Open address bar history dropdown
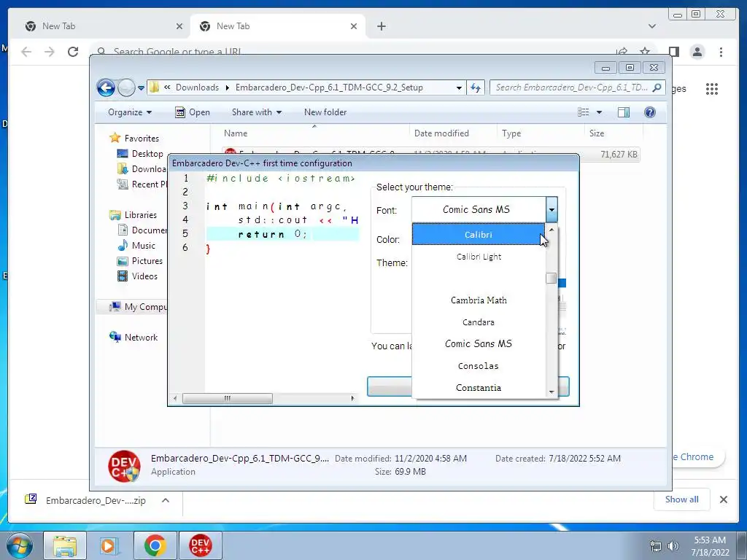Image resolution: width=747 pixels, height=560 pixels. click(x=459, y=87)
